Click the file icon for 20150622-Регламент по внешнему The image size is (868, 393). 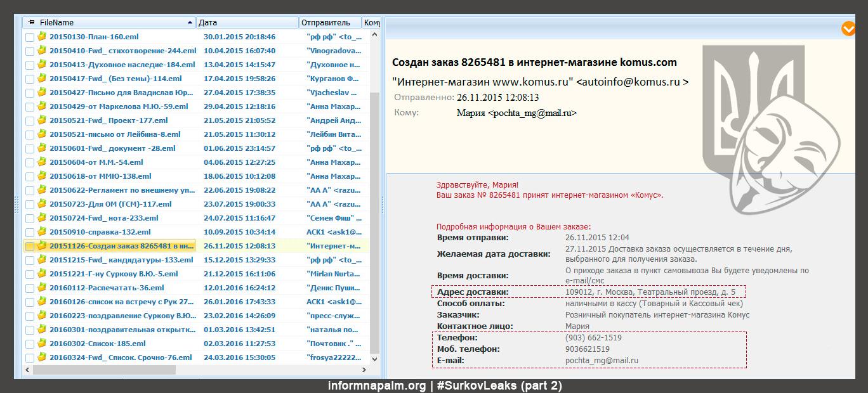click(42, 190)
